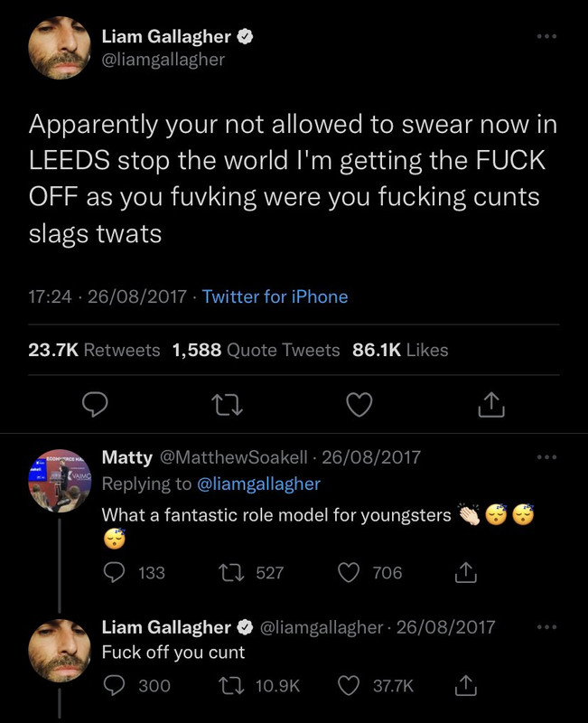Open the 86.1K Likes list

pyautogui.click(x=400, y=350)
